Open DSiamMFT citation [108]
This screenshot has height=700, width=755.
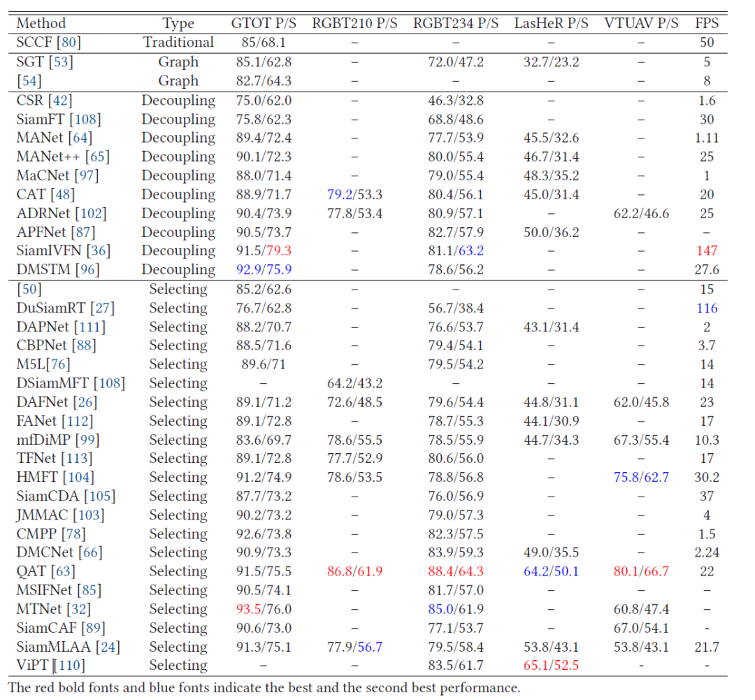pos(109,383)
